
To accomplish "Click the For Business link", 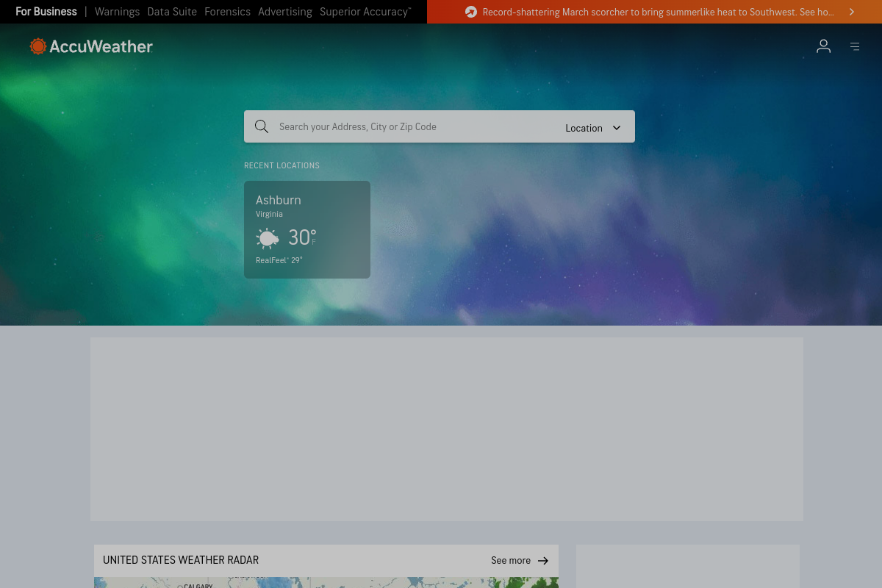I will 46,12.
